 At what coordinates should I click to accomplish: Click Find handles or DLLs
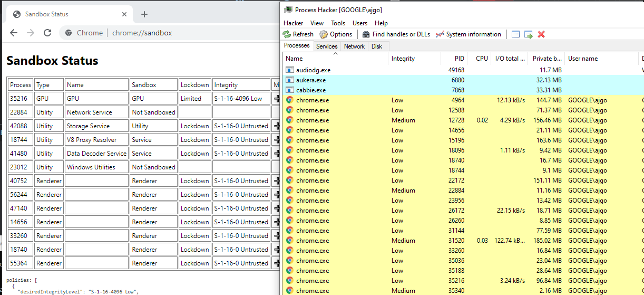[x=396, y=34]
